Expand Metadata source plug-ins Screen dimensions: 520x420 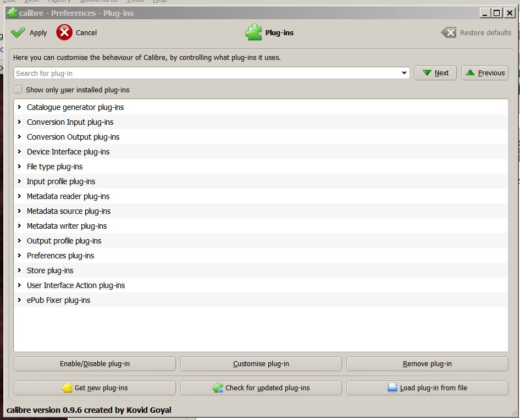(x=19, y=211)
